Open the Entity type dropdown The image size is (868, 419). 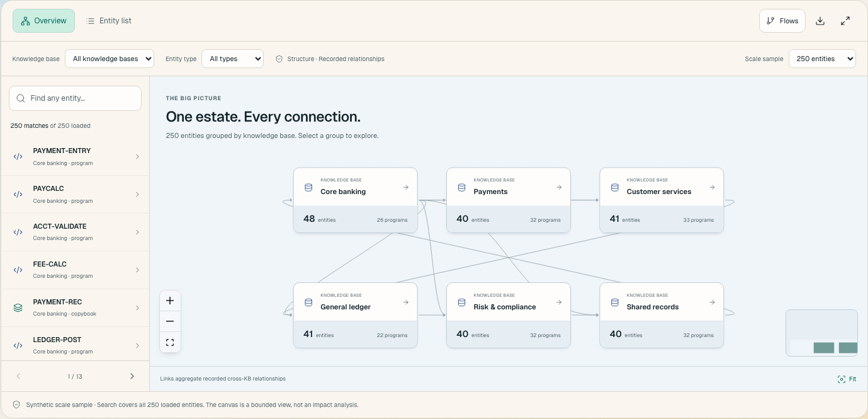pyautogui.click(x=232, y=59)
